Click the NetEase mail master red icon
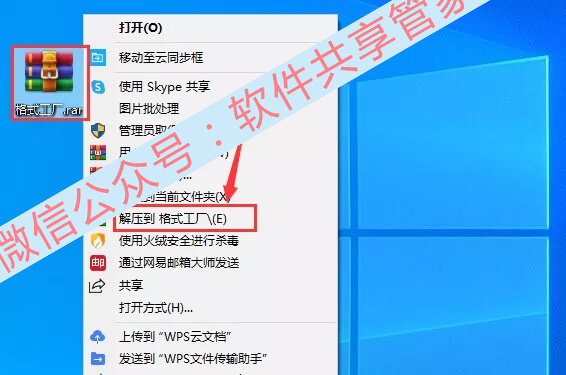This screenshot has height=375, width=566. tap(98, 262)
